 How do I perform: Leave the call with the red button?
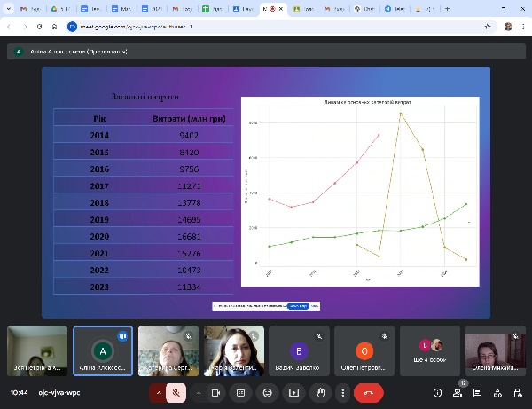pos(368,392)
